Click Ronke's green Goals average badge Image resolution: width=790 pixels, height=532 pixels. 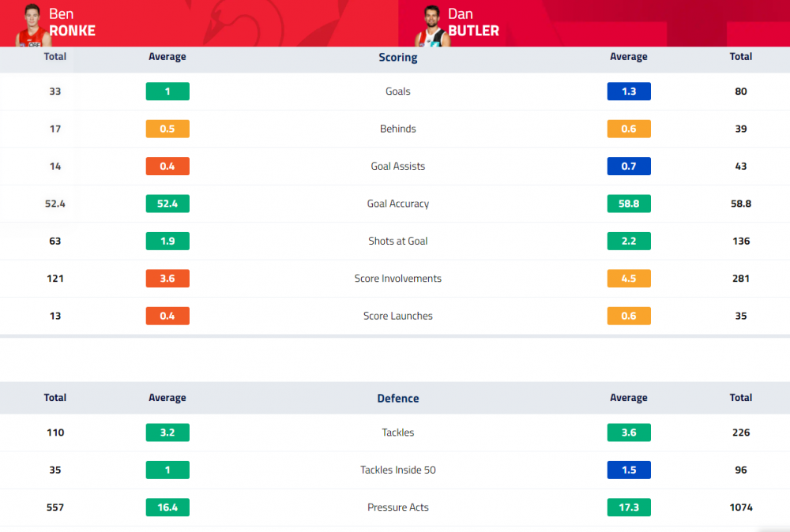167,91
